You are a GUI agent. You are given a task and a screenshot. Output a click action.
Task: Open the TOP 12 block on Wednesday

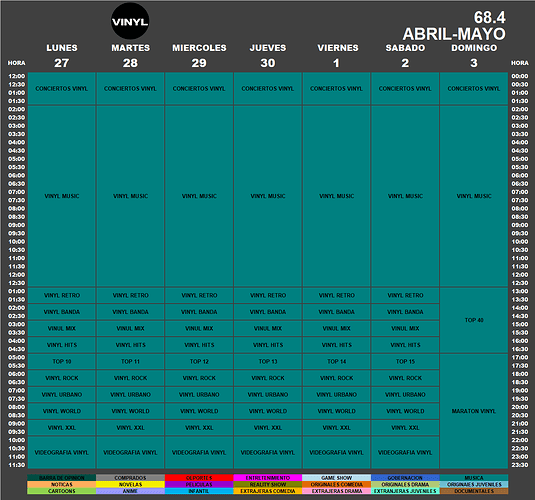pyautogui.click(x=199, y=361)
